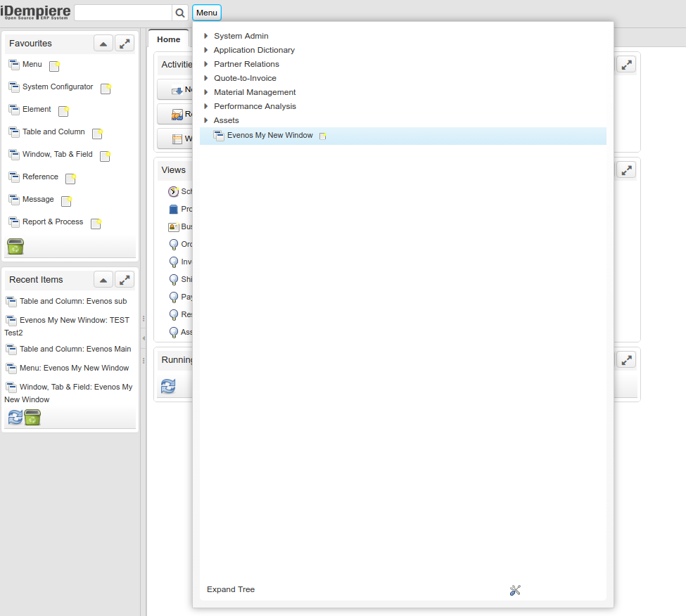Click the blue product icon in Views
This screenshot has height=616, width=686.
(x=174, y=209)
